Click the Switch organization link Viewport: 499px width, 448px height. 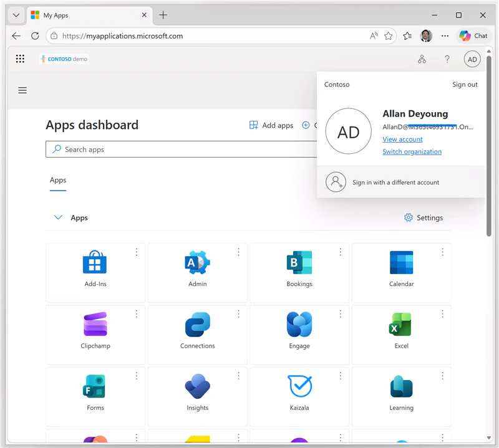(x=412, y=151)
